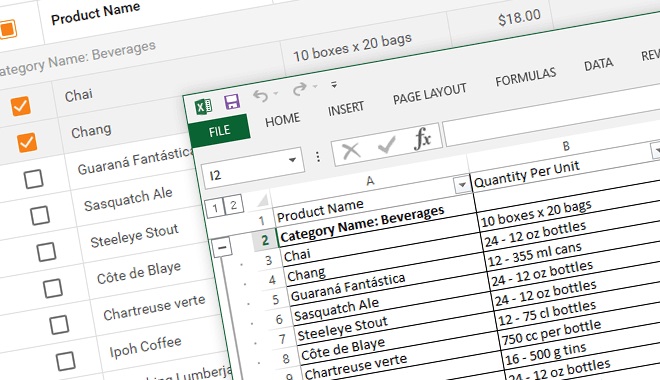Undo the last action

click(x=261, y=96)
